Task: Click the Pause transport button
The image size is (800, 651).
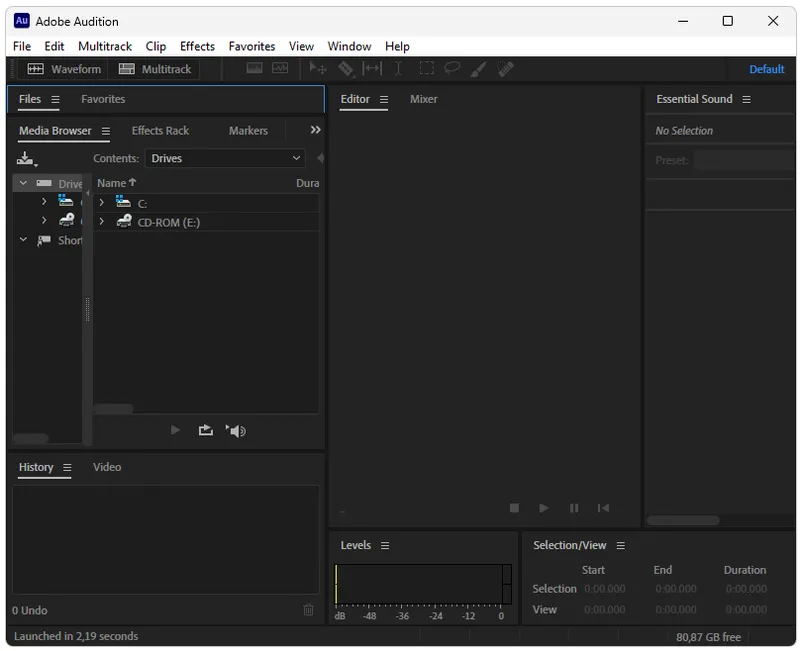Action: pos(574,508)
